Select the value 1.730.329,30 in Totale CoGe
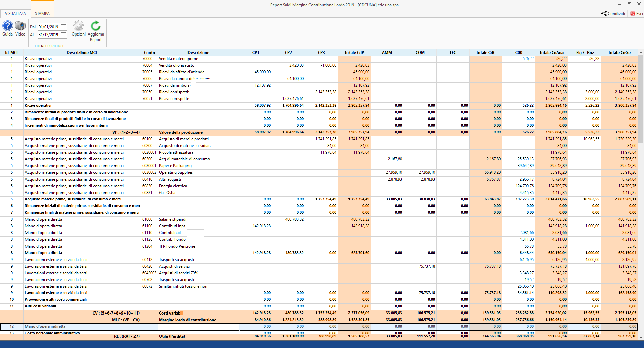This screenshot has height=348, width=644. [626, 139]
